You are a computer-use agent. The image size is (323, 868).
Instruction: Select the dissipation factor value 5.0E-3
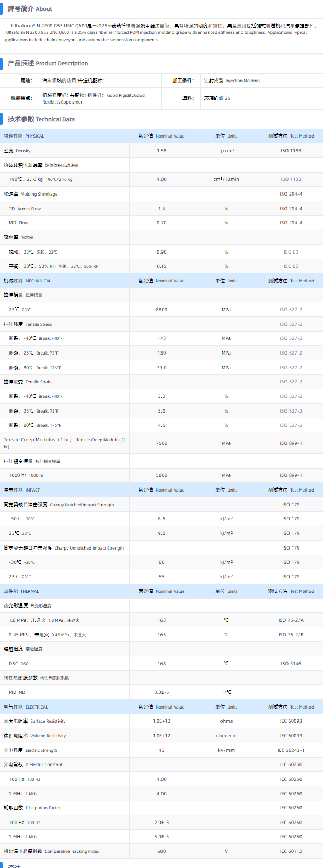coord(161,837)
